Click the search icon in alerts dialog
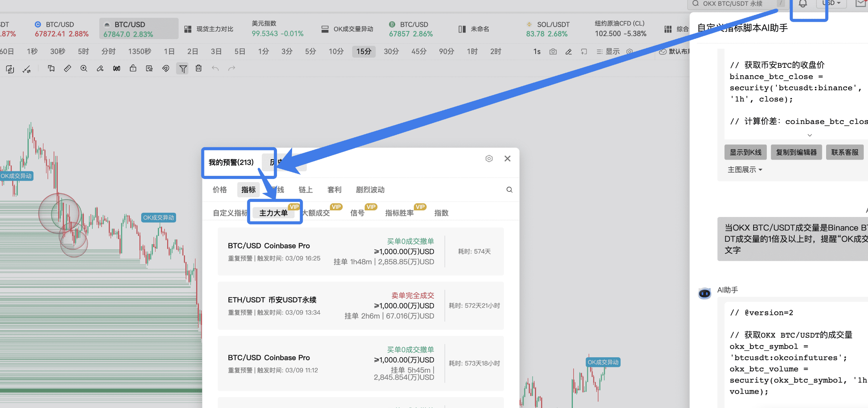Viewport: 868px width, 408px height. (509, 189)
